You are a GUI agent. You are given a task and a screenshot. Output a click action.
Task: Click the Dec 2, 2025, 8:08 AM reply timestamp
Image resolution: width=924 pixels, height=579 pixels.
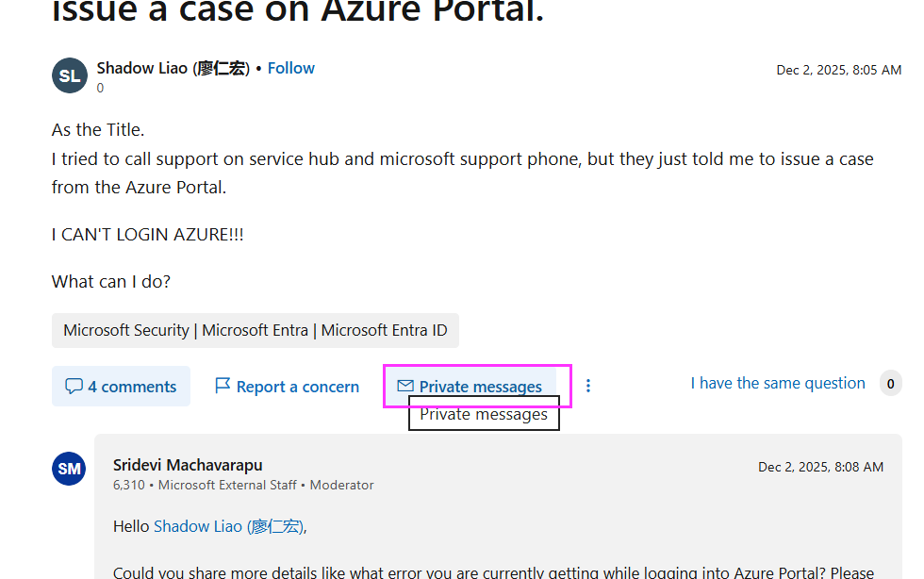click(820, 466)
